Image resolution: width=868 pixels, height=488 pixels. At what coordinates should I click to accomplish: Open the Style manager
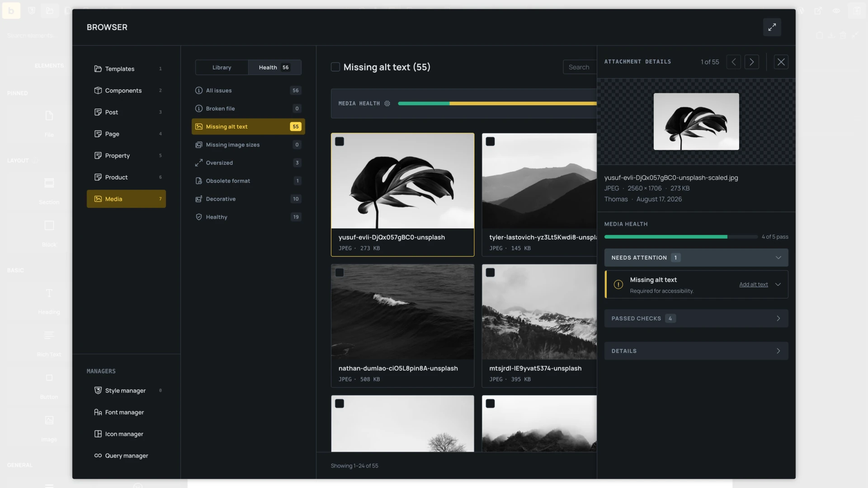coord(126,390)
